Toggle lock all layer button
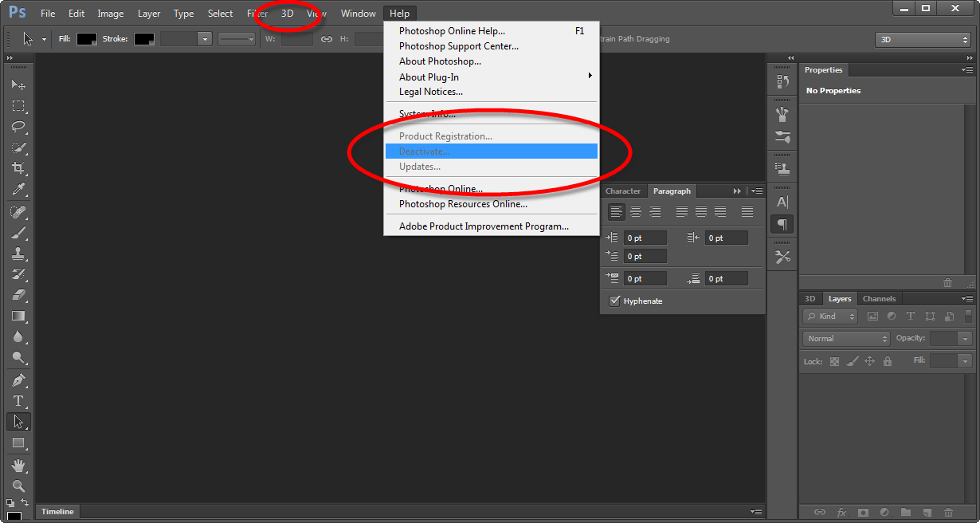This screenshot has height=523, width=980. pyautogui.click(x=886, y=361)
